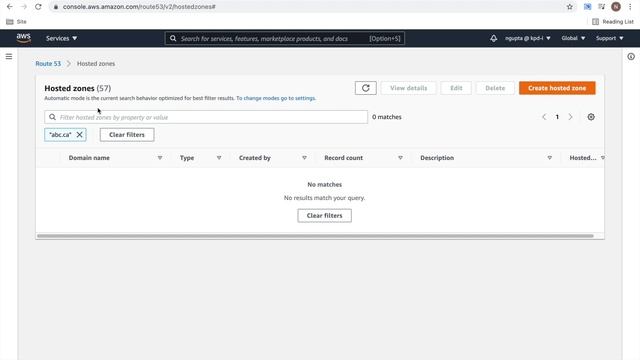Open the change modes settings link
640x360 pixels.
click(x=276, y=98)
